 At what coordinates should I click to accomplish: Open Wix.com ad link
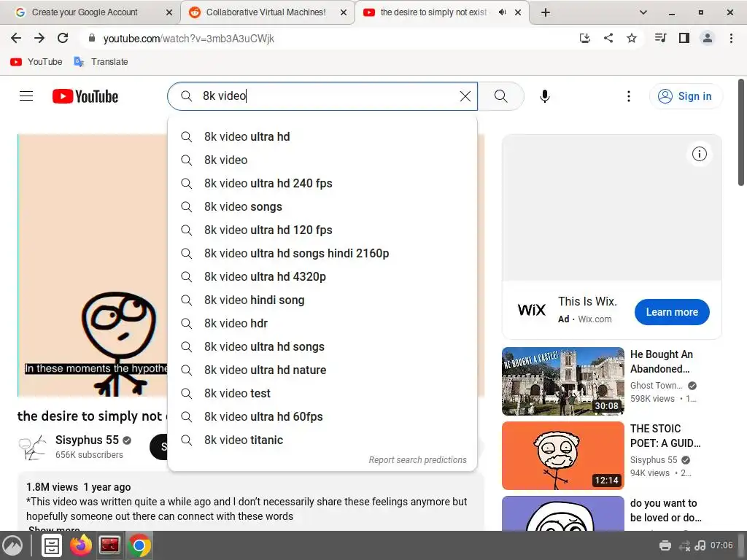pyautogui.click(x=595, y=319)
